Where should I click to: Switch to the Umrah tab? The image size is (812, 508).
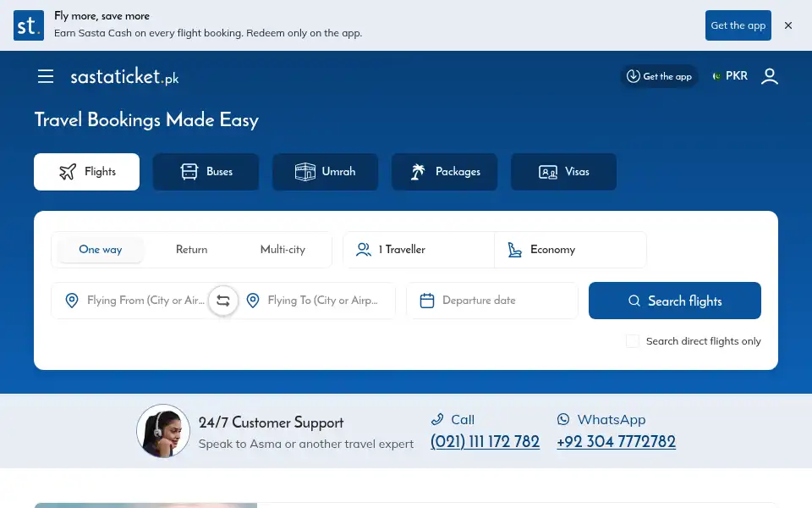pos(325,172)
